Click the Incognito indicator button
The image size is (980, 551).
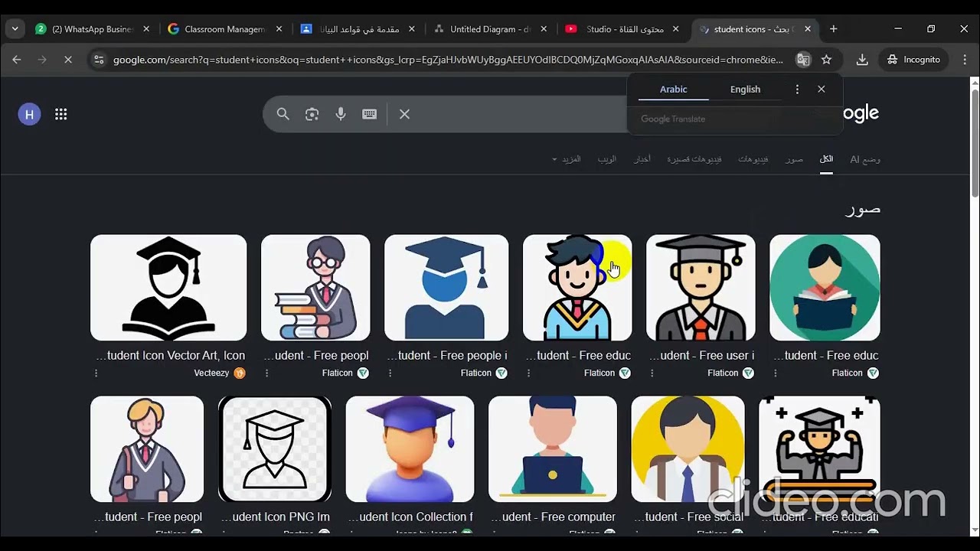[x=913, y=60]
